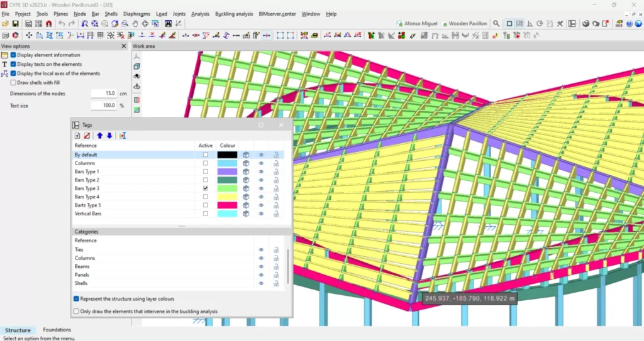The width and height of the screenshot is (644, 341).
Task: Click the Categories list scrollbar
Action: pos(288,266)
